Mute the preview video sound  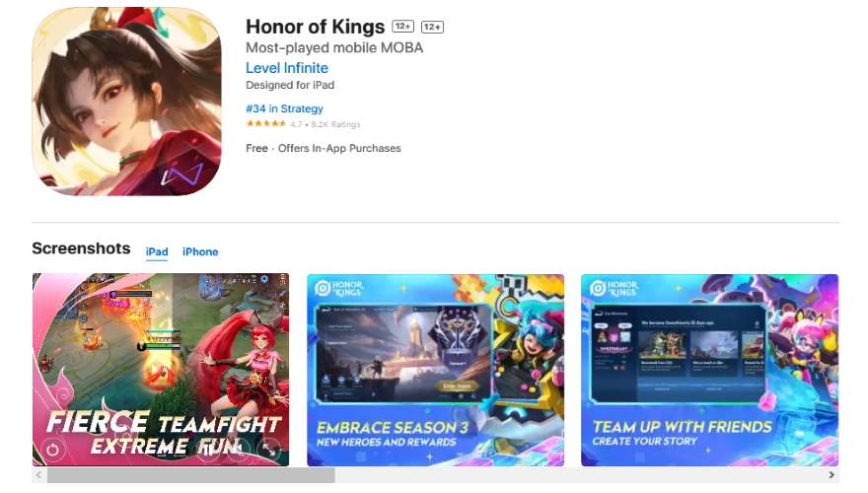239,450
